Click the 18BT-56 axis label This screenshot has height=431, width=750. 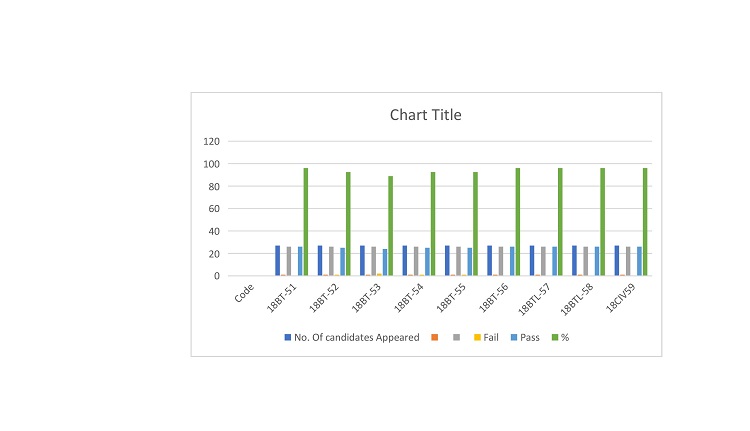coord(493,298)
